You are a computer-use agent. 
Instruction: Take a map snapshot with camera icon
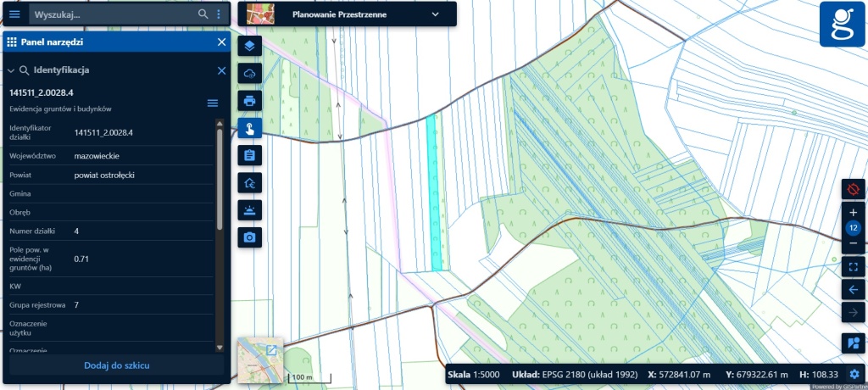point(250,237)
